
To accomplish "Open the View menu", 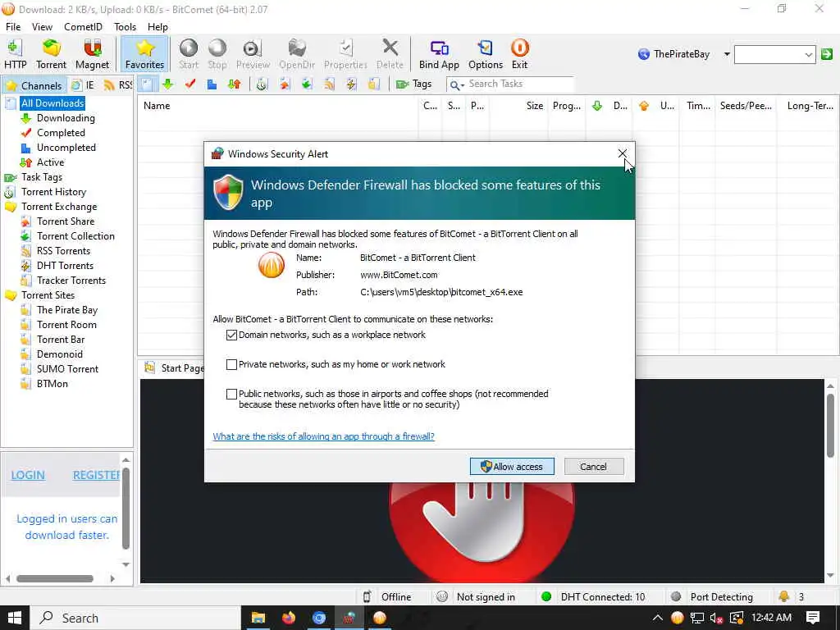I will [42, 27].
